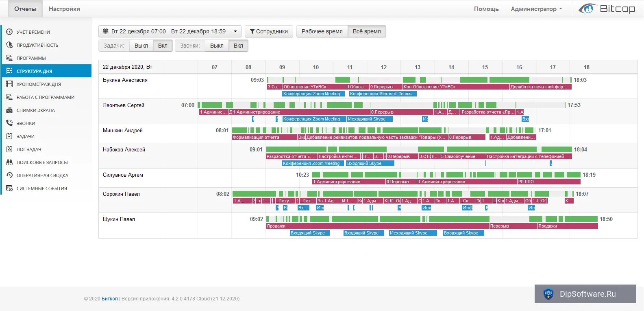Open the Отчеты top tab
This screenshot has width=644, height=311.
click(x=25, y=9)
